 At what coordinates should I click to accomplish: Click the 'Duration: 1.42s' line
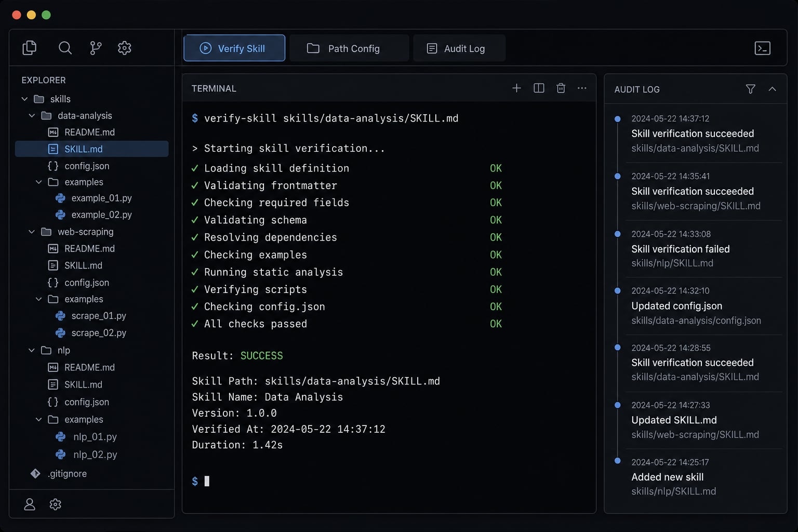click(x=237, y=445)
